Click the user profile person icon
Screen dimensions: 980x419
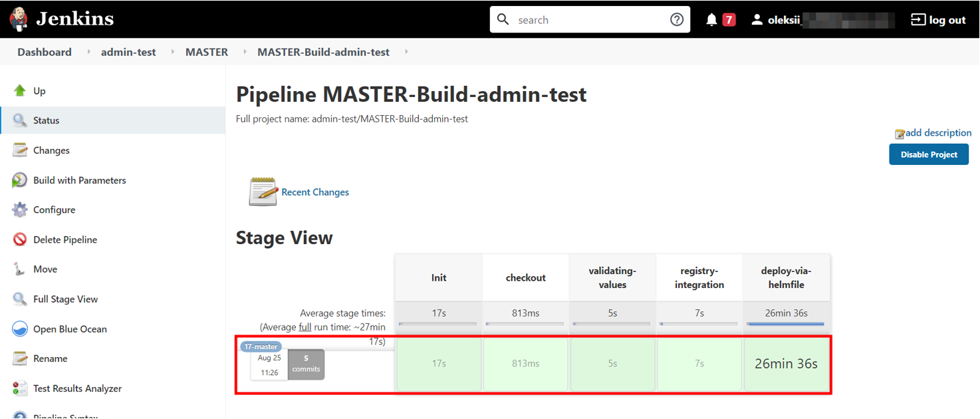pos(757,19)
